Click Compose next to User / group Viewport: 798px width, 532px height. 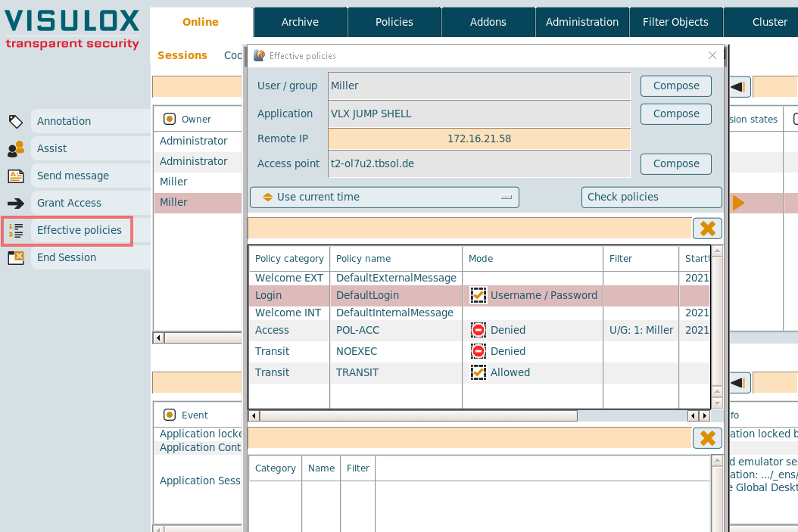[x=675, y=86]
